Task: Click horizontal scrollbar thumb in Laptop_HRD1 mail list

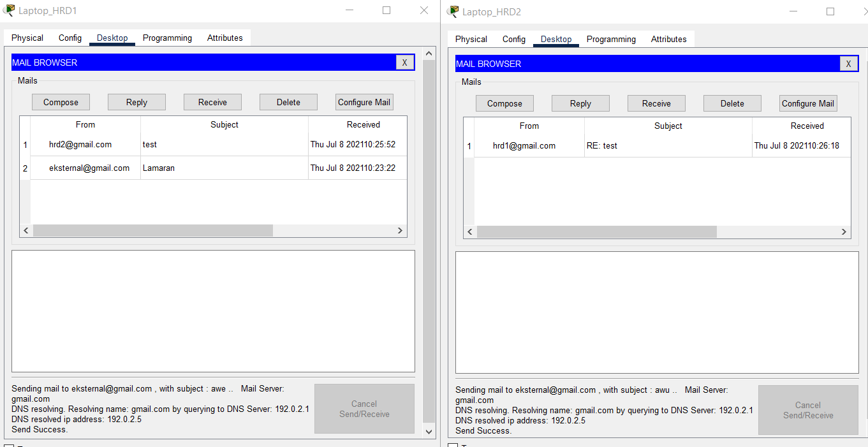Action: point(153,231)
